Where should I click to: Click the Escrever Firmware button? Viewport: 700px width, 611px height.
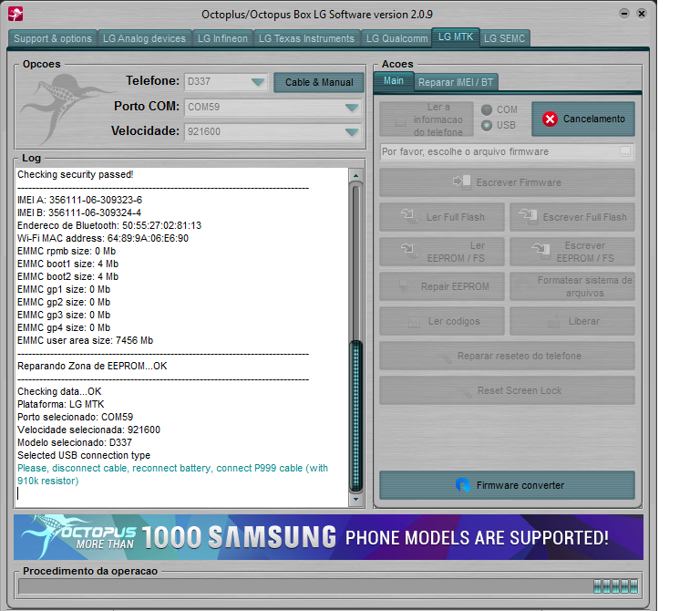[x=507, y=182]
